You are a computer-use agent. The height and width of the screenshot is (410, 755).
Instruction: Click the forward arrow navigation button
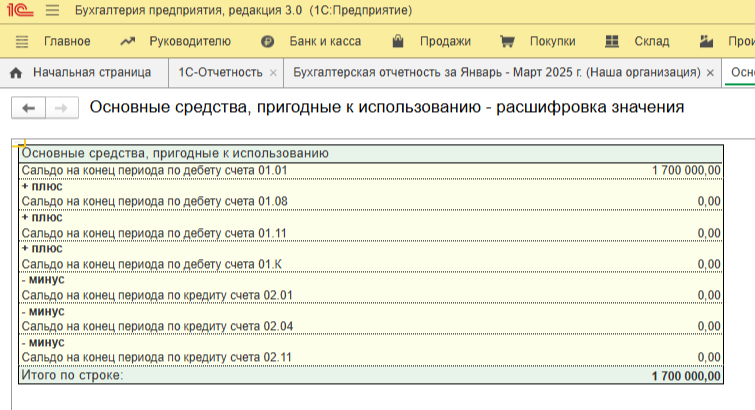pyautogui.click(x=60, y=108)
